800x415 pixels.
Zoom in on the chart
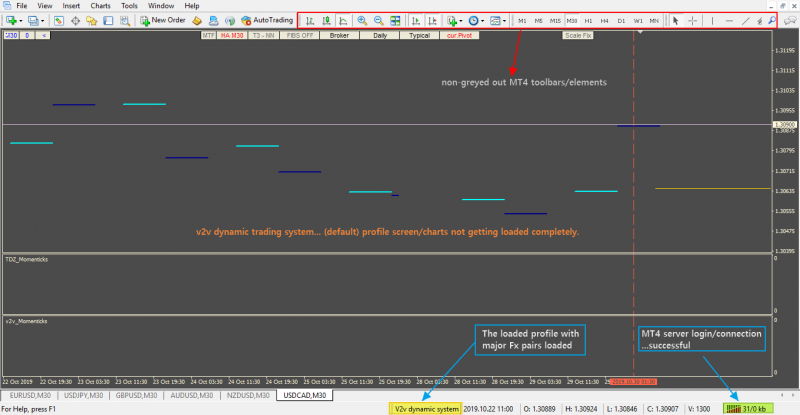coord(362,21)
